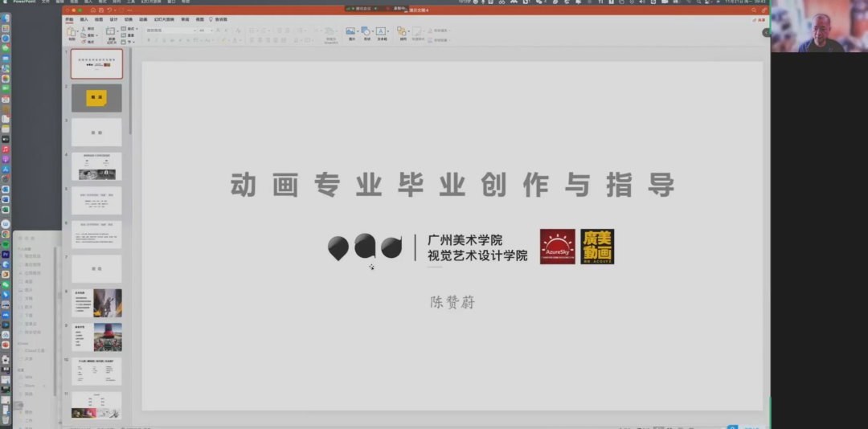Open the 设计 (Design) ribbon tab
Image resolution: width=868 pixels, height=429 pixels.
point(113,19)
